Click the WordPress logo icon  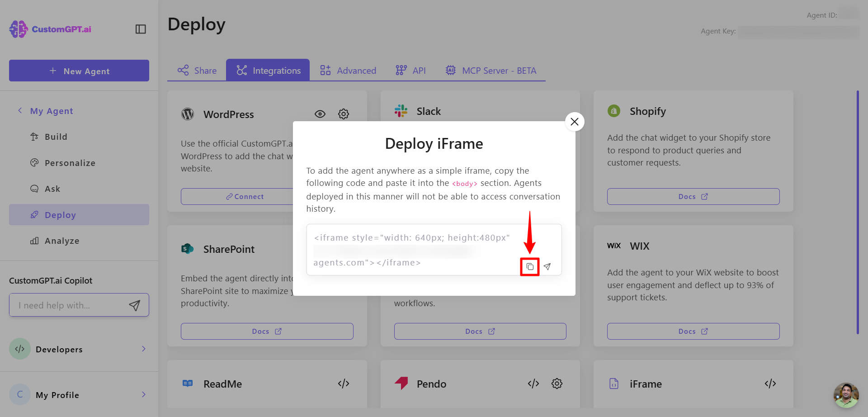188,114
